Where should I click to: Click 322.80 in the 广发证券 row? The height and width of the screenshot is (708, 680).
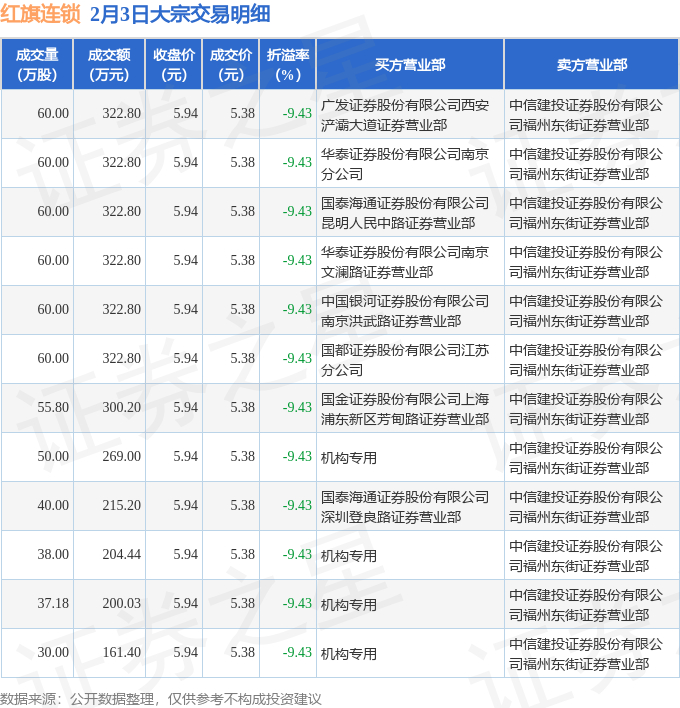tap(121, 113)
